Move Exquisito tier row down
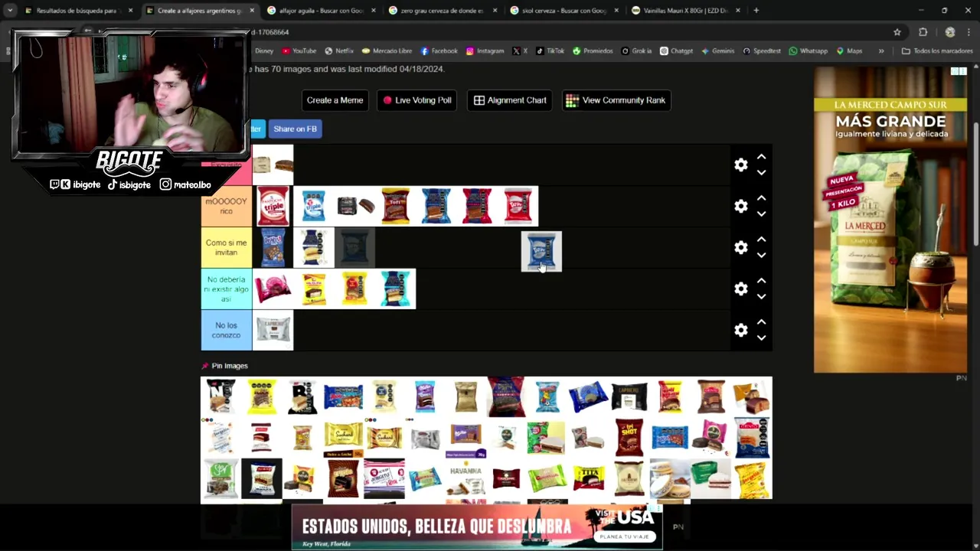Screen dimensions: 980x551 tap(761, 173)
